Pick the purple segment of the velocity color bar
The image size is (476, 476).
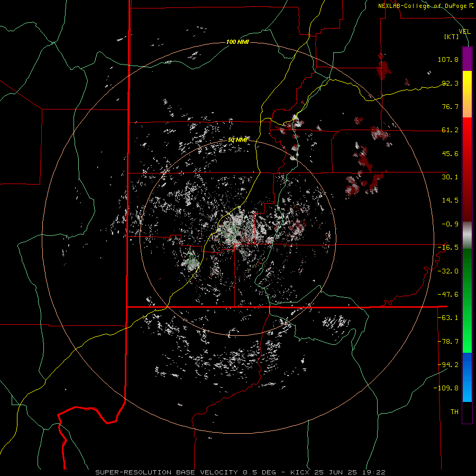467,59
